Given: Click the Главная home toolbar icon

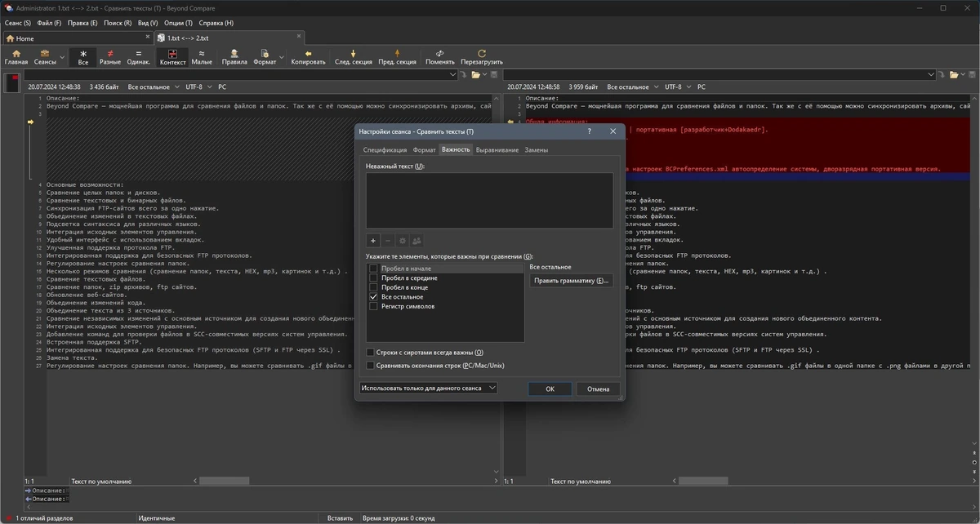Looking at the screenshot, I should [16, 57].
